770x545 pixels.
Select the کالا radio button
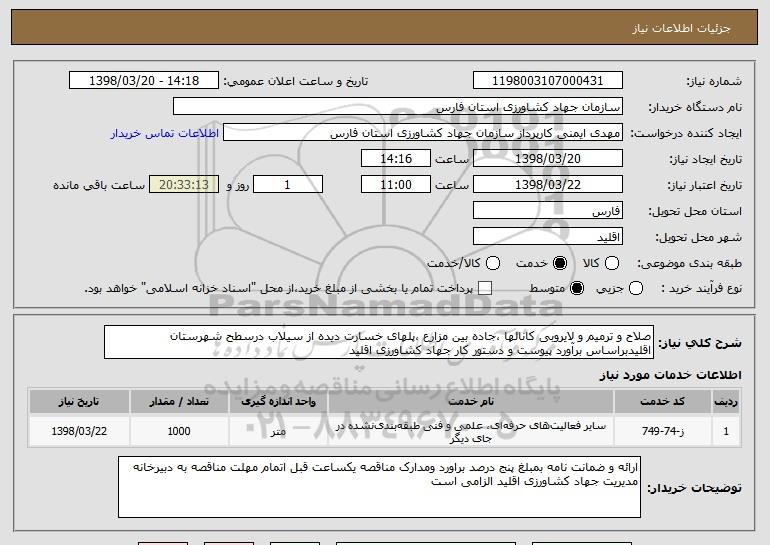[x=611, y=263]
